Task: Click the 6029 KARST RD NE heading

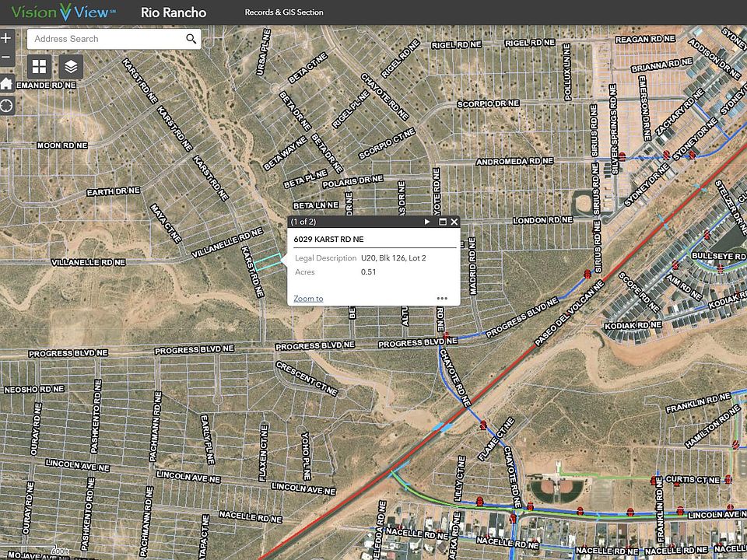Action: coord(328,239)
